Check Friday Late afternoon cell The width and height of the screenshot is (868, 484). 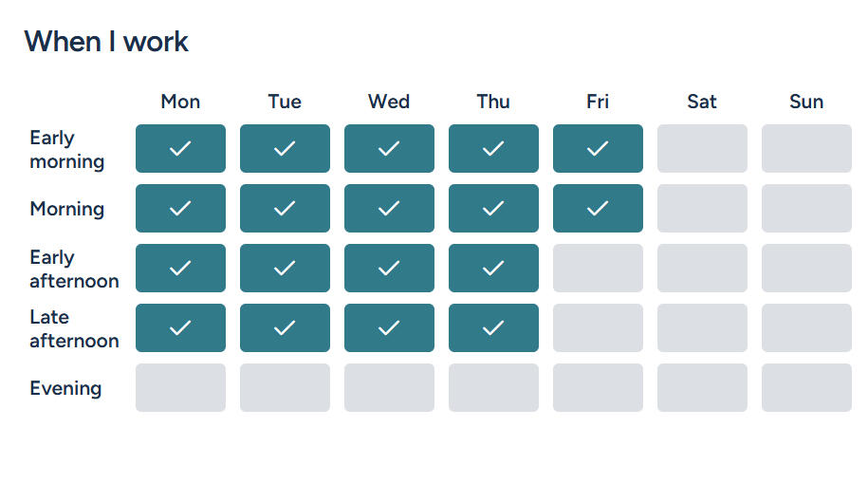(598, 328)
